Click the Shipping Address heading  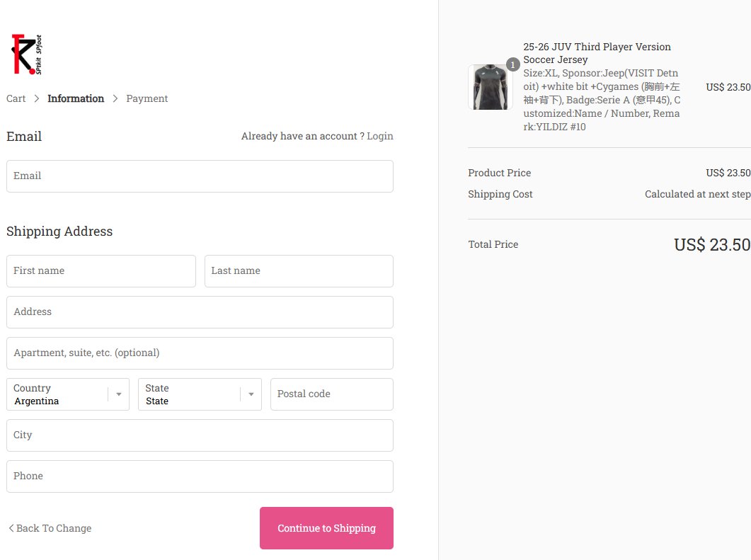59,232
